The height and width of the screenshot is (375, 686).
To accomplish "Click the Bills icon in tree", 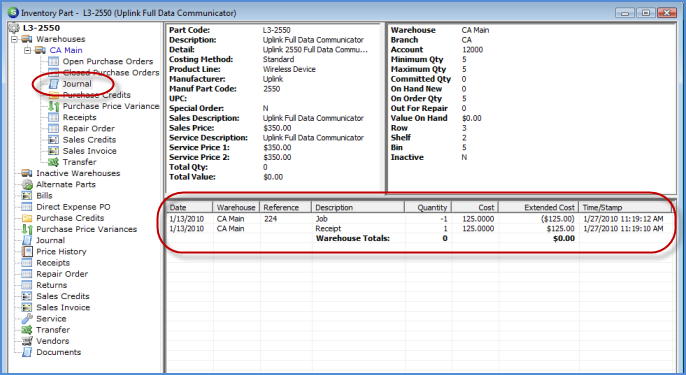I will point(27,196).
